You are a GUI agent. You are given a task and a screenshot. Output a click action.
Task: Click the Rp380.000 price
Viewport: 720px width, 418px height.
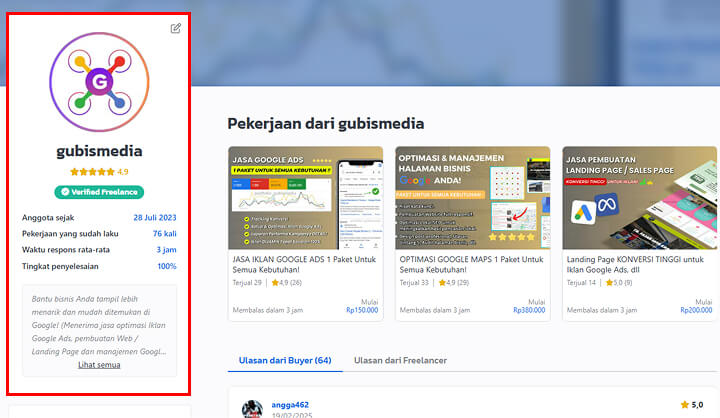point(529,311)
